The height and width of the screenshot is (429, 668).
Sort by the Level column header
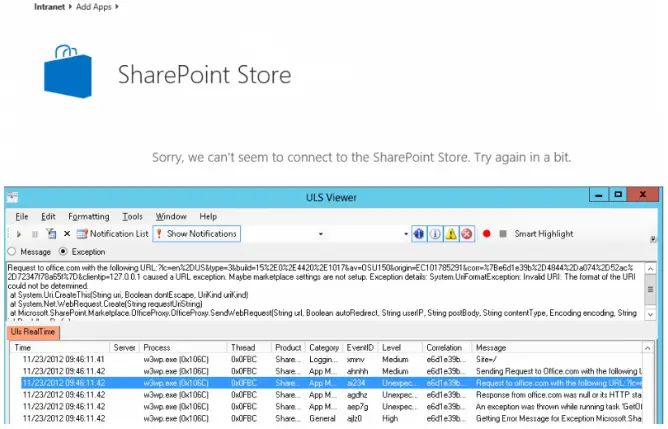pos(400,348)
